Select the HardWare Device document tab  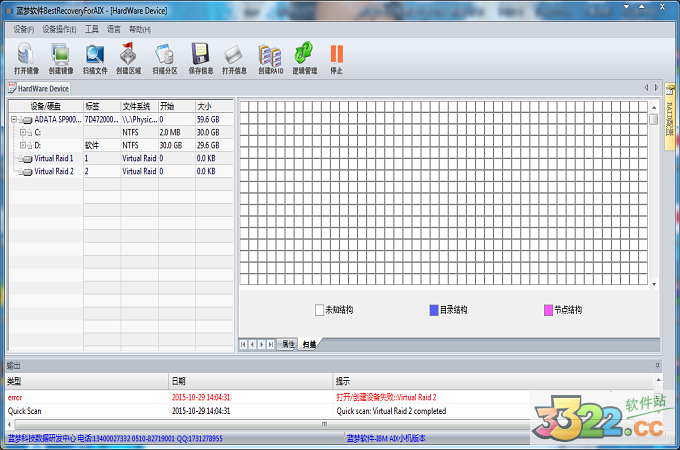coord(40,88)
